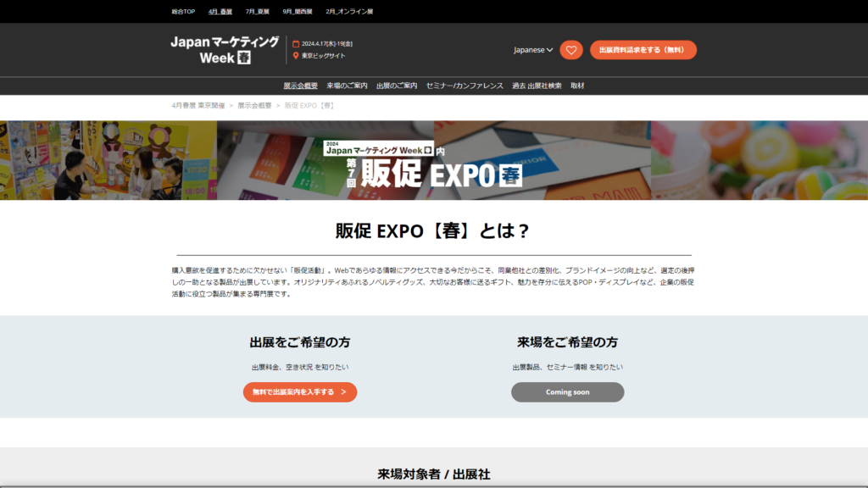Click 出展資料請求をする（無料） button
This screenshot has width=868, height=488.
pyautogui.click(x=643, y=50)
